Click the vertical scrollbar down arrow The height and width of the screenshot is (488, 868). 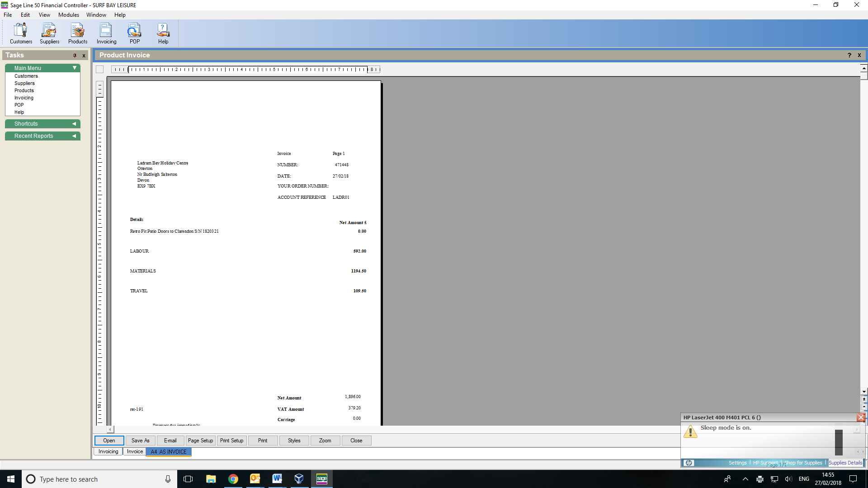click(864, 392)
